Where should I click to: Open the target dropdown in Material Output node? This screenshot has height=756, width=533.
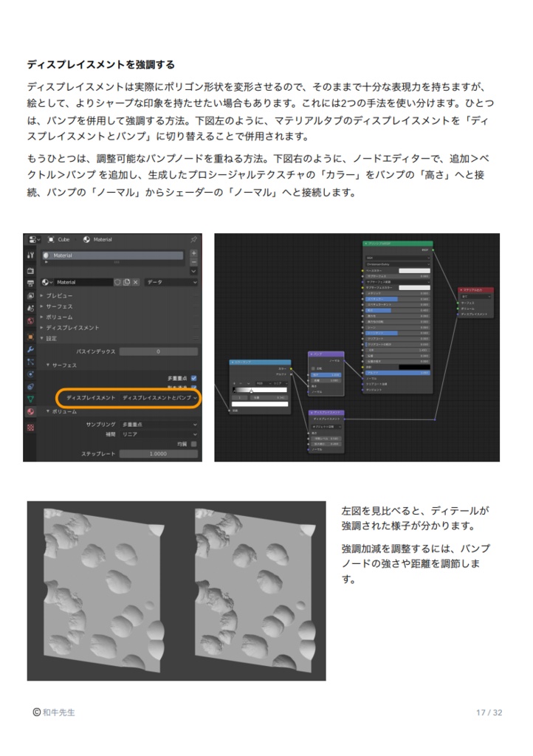(x=475, y=297)
